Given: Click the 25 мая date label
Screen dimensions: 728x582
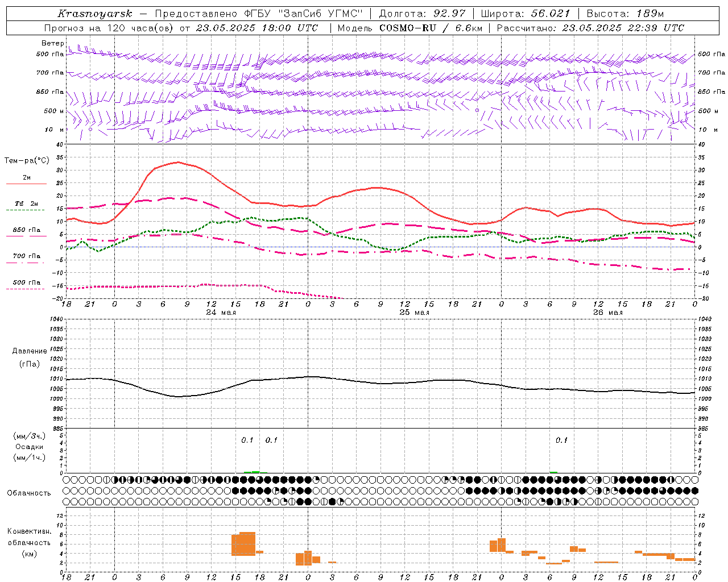Looking at the screenshot, I should (415, 313).
